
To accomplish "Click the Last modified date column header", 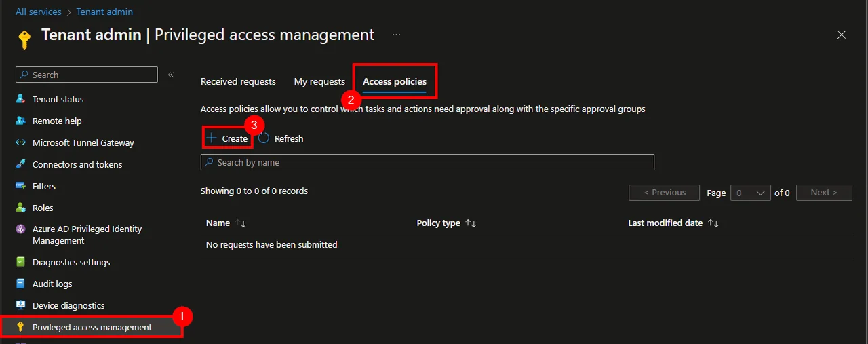I will pyautogui.click(x=665, y=223).
